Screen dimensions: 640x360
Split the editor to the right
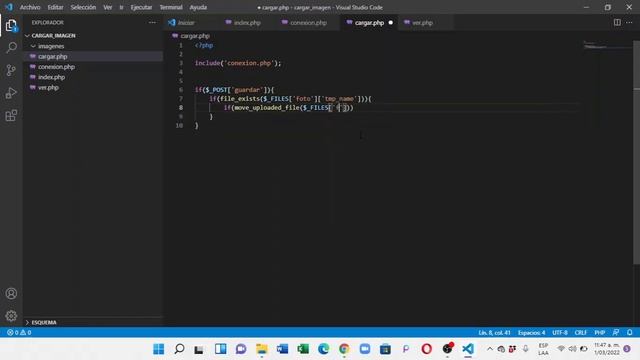click(x=617, y=22)
